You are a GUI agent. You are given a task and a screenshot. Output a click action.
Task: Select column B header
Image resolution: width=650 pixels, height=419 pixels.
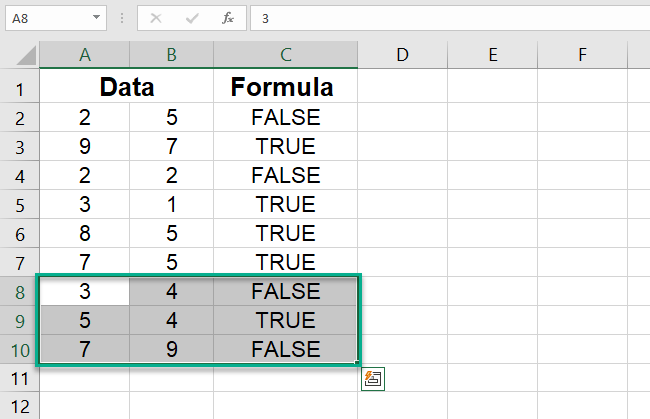[x=171, y=56]
